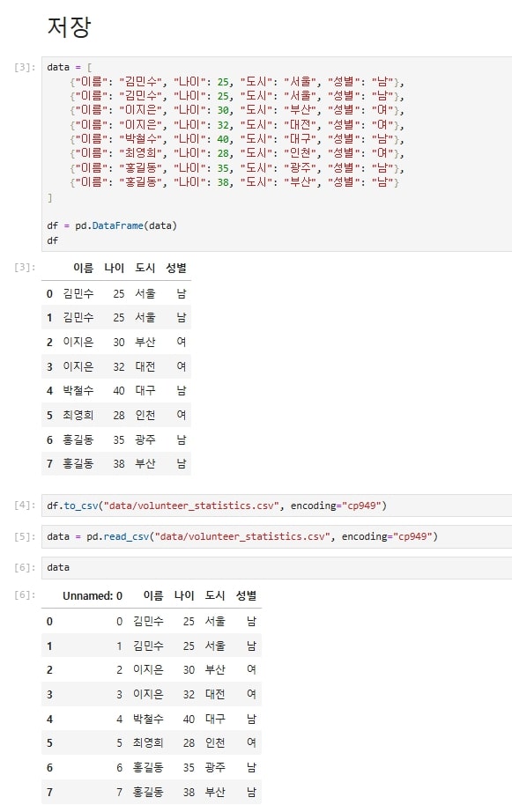Screen dimensions: 512x812
Task: Click "도시" column header in Out[6] table
Action: [x=215, y=595]
